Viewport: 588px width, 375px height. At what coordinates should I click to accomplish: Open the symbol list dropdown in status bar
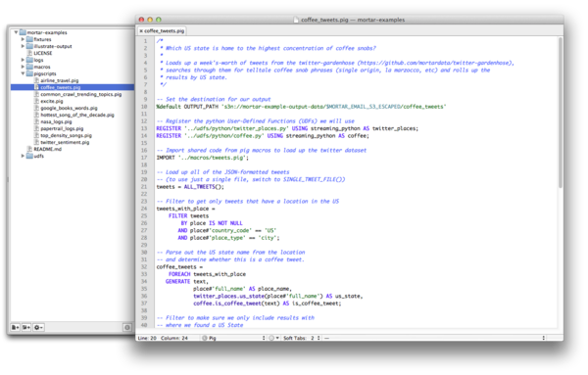coord(434,338)
